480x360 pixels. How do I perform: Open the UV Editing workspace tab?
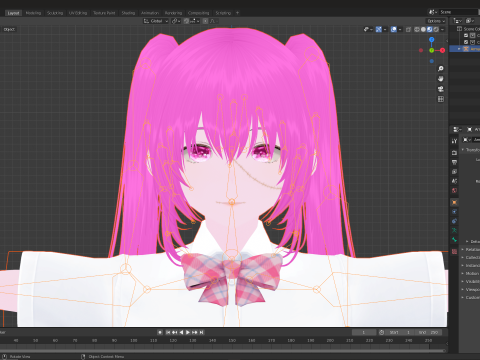[78, 13]
